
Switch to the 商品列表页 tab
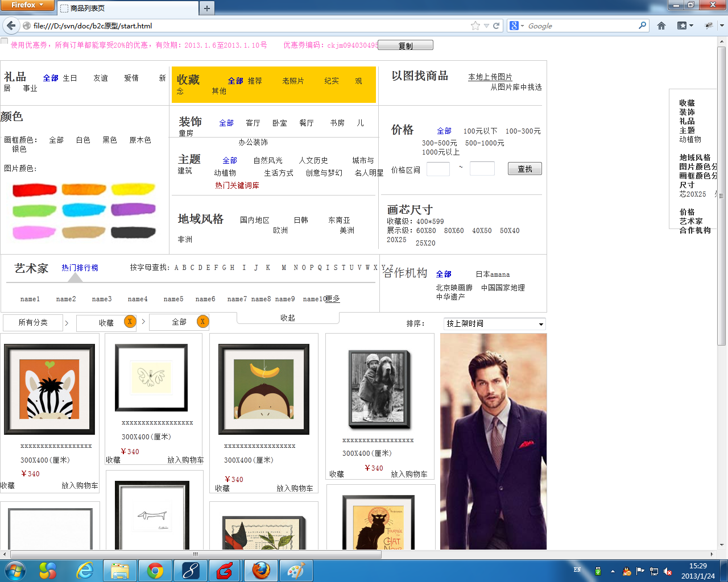tap(128, 8)
